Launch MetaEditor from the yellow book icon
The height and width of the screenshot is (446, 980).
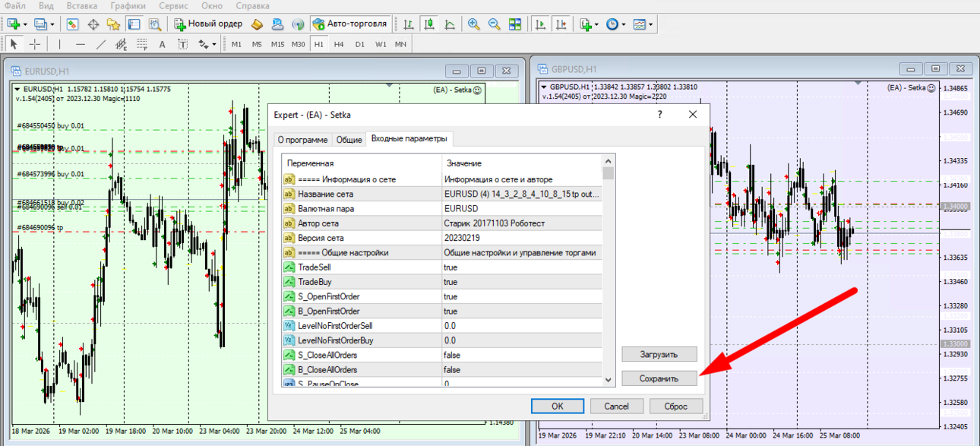[x=257, y=24]
